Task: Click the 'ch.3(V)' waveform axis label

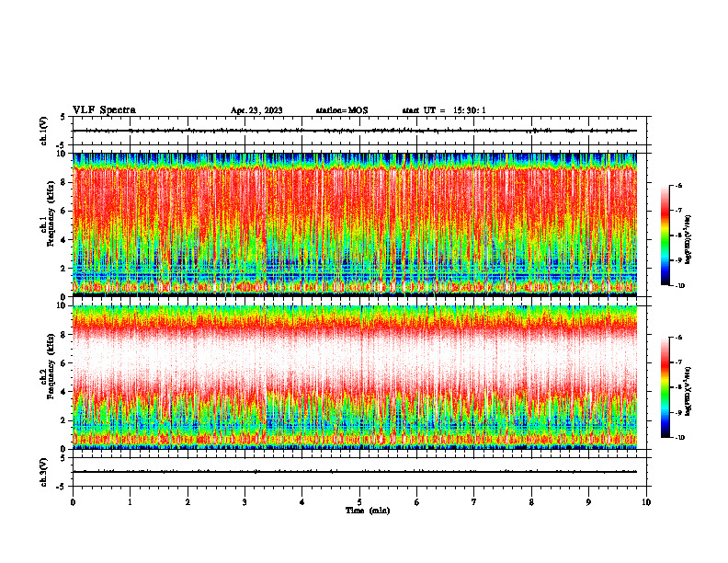Action: click(x=43, y=472)
